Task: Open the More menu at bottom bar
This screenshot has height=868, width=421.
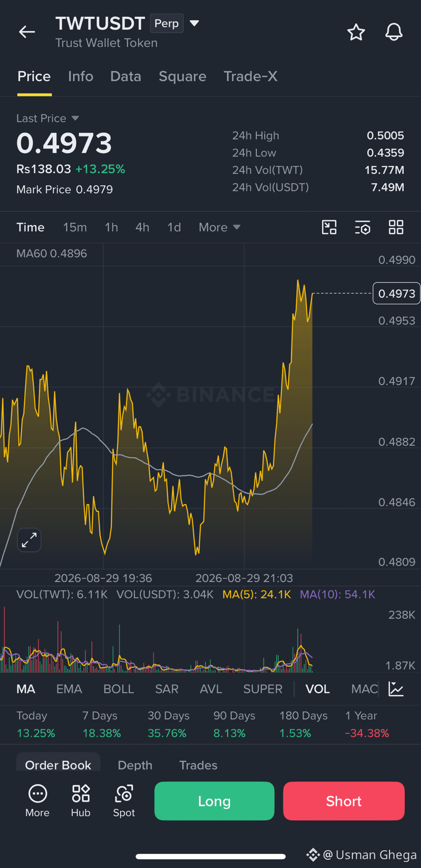Action: click(x=38, y=801)
